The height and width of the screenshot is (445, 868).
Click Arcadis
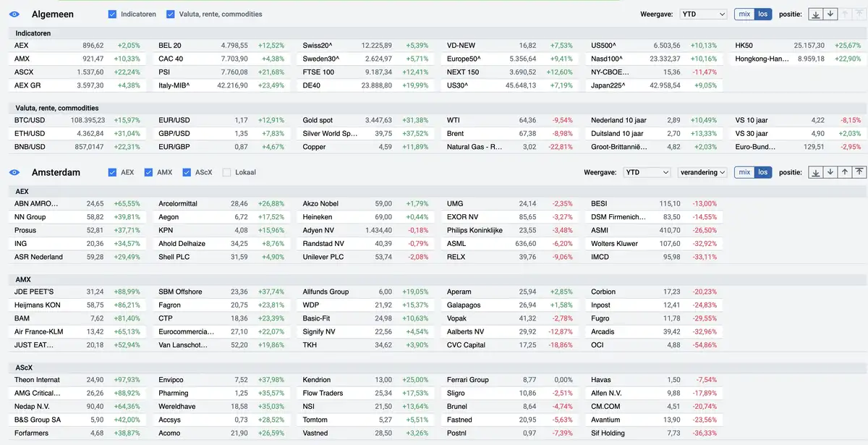(603, 331)
